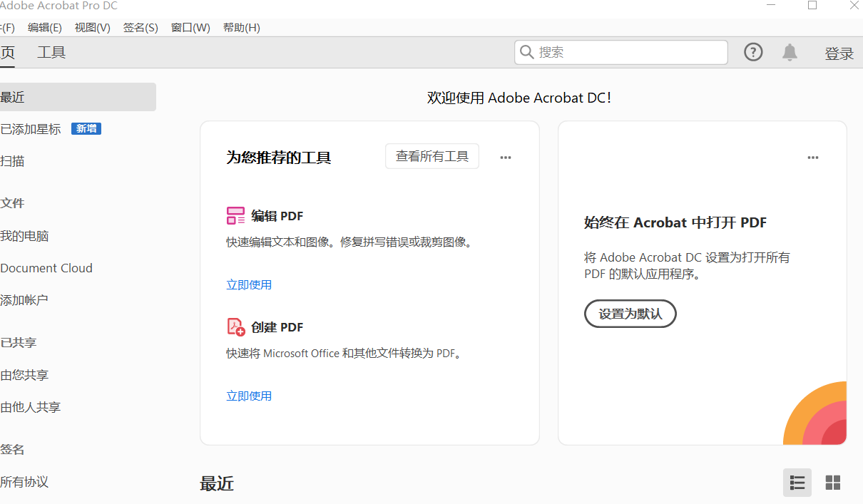Open the 窗口(W) menu
This screenshot has height=504, width=863.
190,28
